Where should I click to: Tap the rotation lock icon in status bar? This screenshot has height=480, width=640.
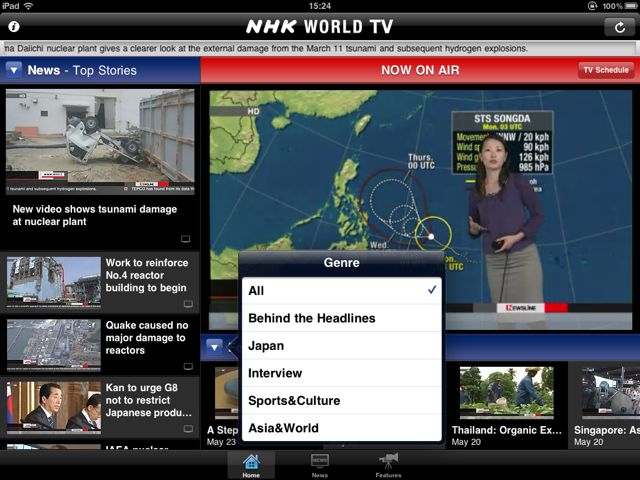tap(592, 6)
